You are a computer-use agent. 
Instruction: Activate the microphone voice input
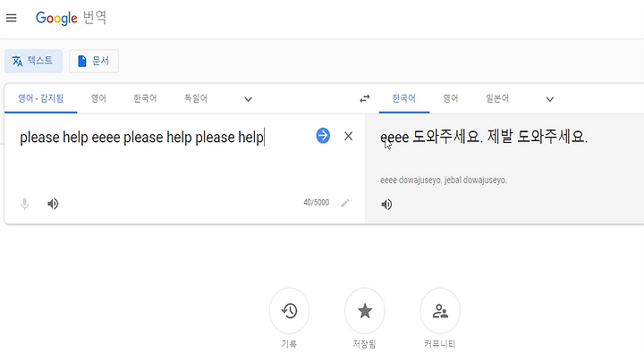25,204
